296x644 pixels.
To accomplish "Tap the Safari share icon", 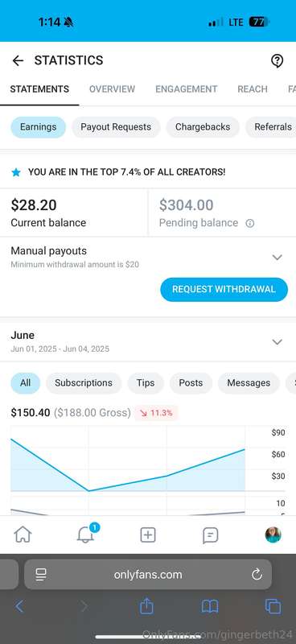I will click(146, 605).
